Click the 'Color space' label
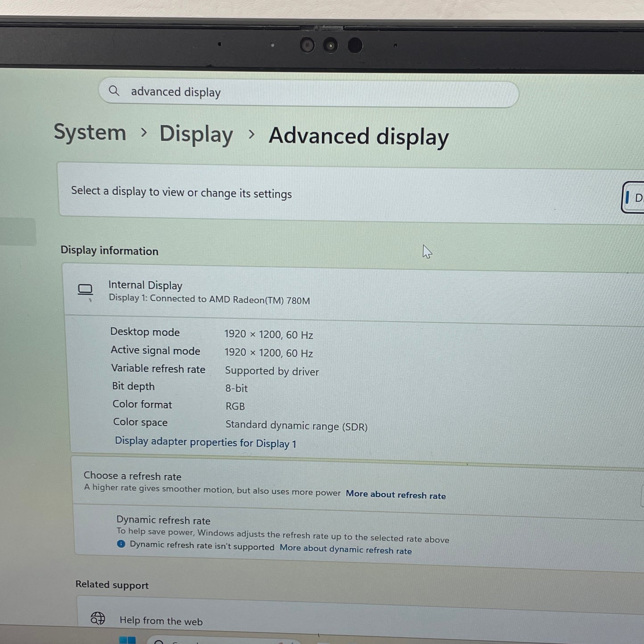The height and width of the screenshot is (644, 644). [x=140, y=422]
